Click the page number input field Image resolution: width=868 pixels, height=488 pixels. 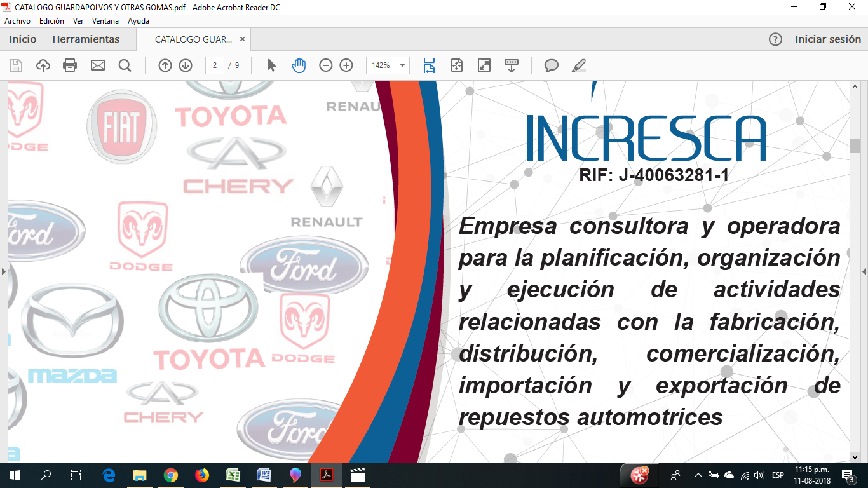click(215, 65)
